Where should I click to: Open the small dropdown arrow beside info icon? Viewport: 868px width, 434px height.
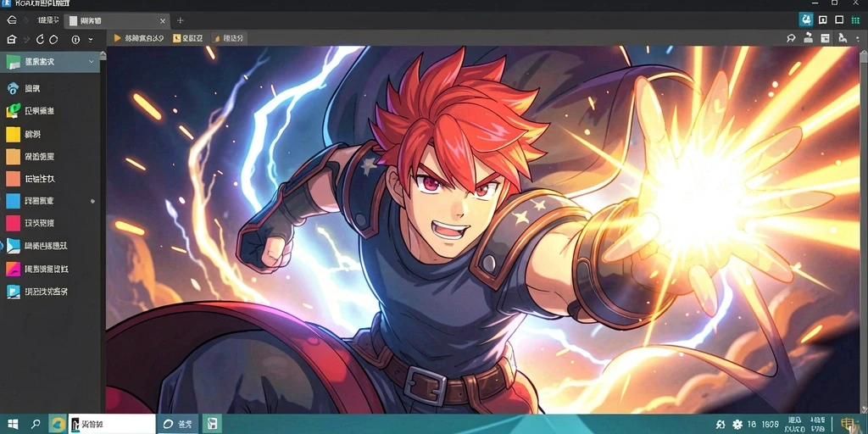90,41
